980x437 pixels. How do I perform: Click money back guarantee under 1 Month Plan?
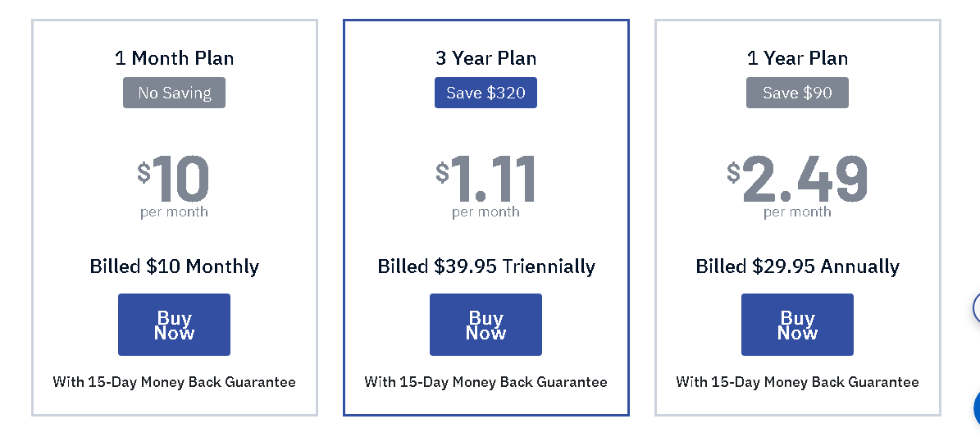click(174, 382)
